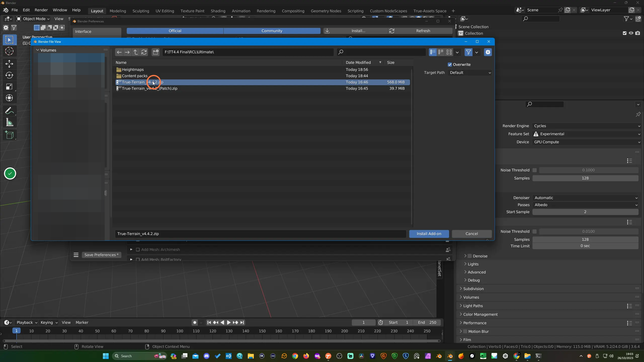
Task: Switch to the Shading workspace tab
Action: (218, 11)
